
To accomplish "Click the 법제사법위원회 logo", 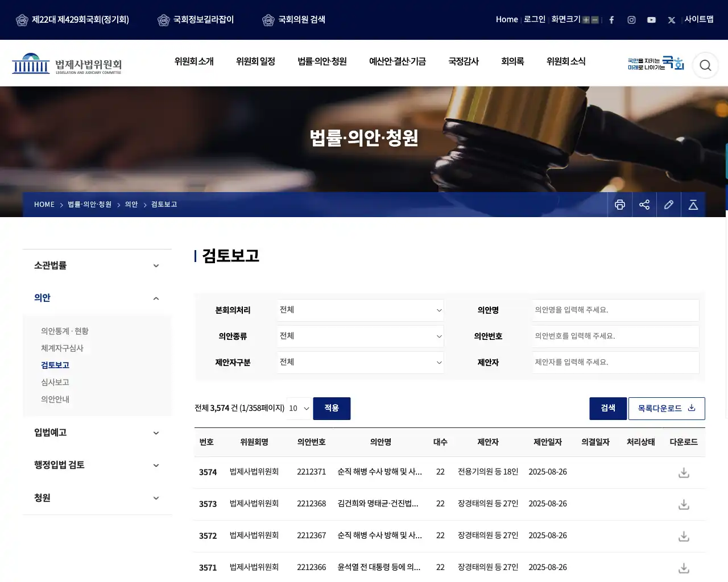I will 67,64.
